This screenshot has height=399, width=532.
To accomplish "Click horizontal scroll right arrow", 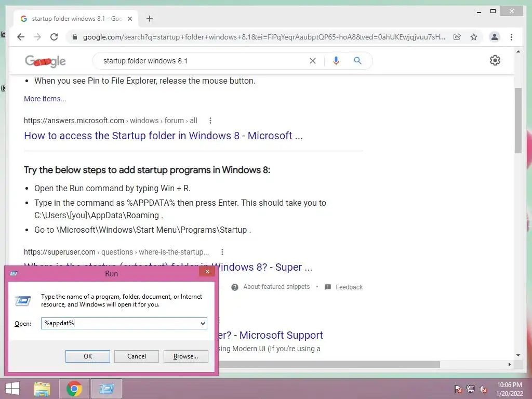I will click(510, 364).
